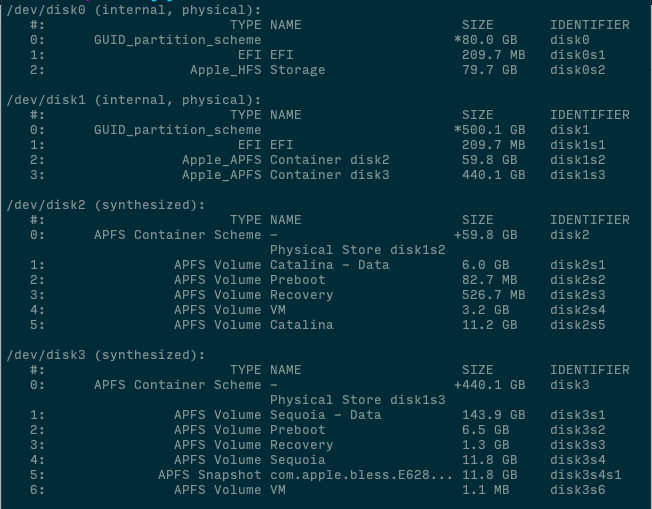The height and width of the screenshot is (509, 652).
Task: Click the disk1s1 identifier
Action: click(x=578, y=145)
